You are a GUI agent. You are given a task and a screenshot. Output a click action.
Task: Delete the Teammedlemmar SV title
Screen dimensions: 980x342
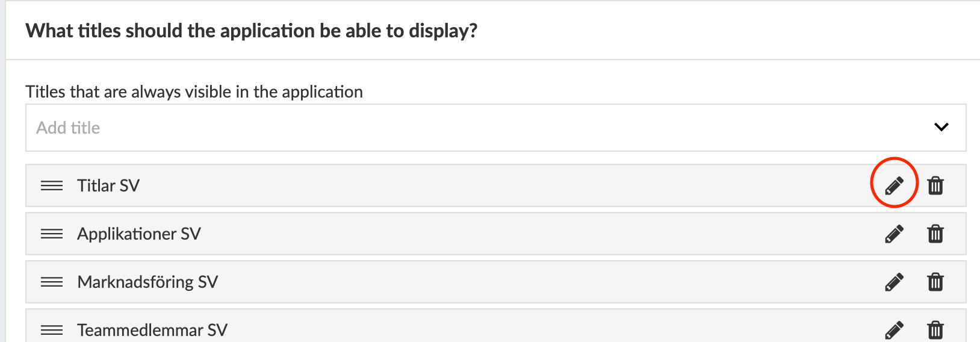tap(935, 330)
